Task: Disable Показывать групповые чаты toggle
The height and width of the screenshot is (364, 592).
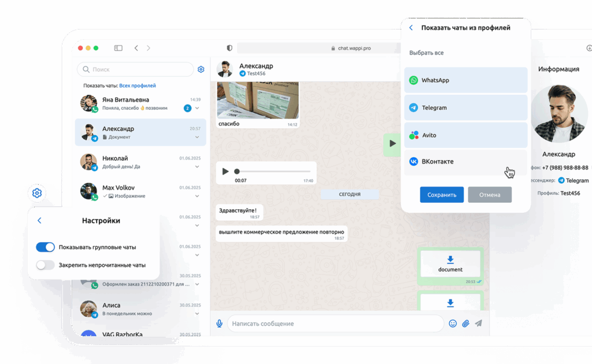Action: [45, 247]
